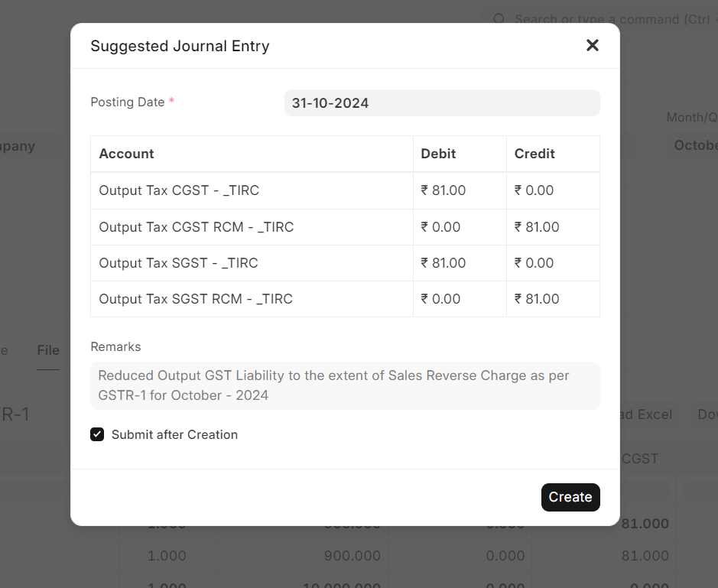
Task: Select the Output Tax CGST - _TIRC account
Action: point(179,190)
